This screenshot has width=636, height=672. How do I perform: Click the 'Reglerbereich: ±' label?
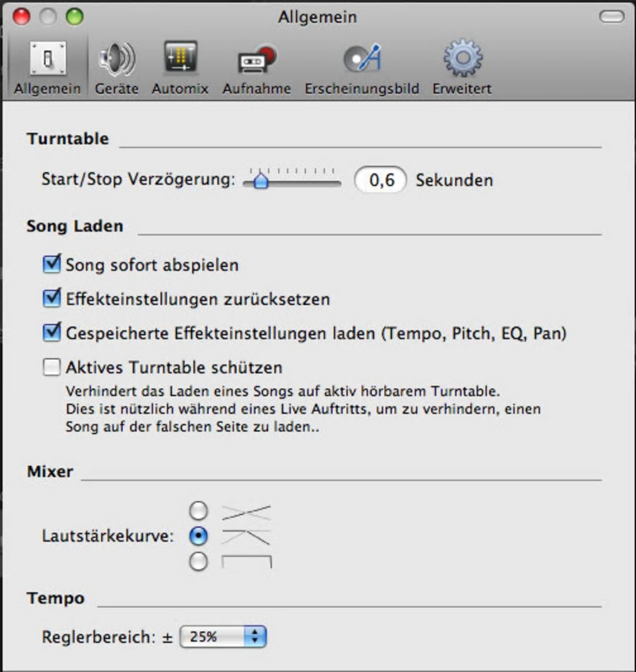pyautogui.click(x=107, y=637)
